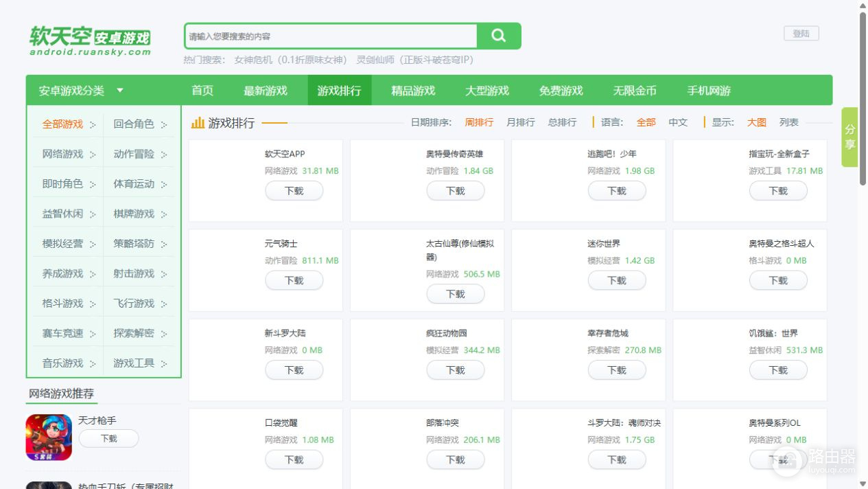
Task: Open the 赛车竞速 category
Action: [63, 333]
